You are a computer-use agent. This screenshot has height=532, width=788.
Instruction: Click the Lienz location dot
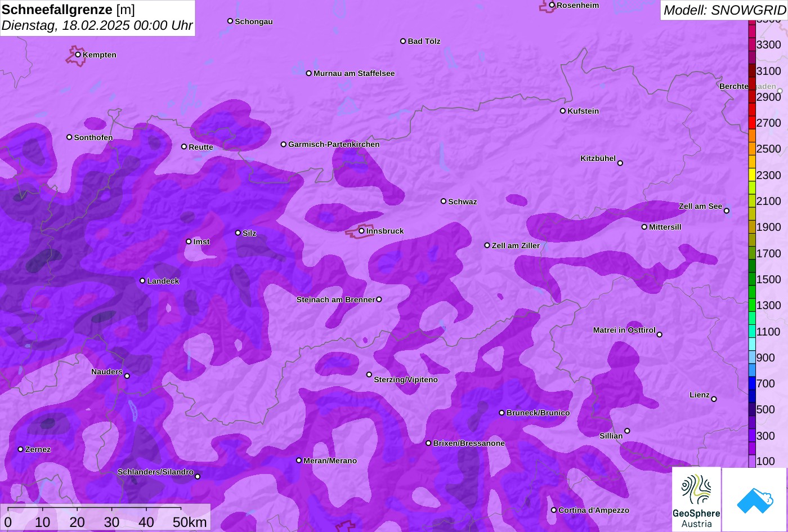[x=714, y=399]
